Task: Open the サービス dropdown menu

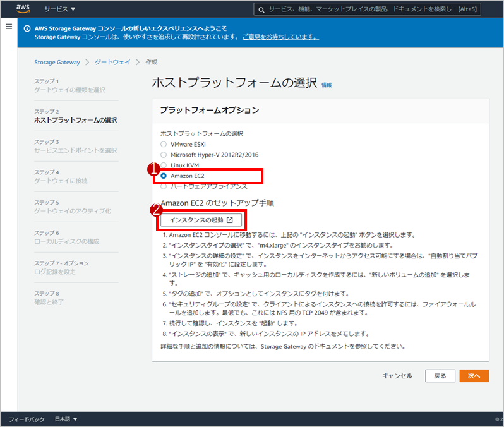Action: click(x=60, y=9)
